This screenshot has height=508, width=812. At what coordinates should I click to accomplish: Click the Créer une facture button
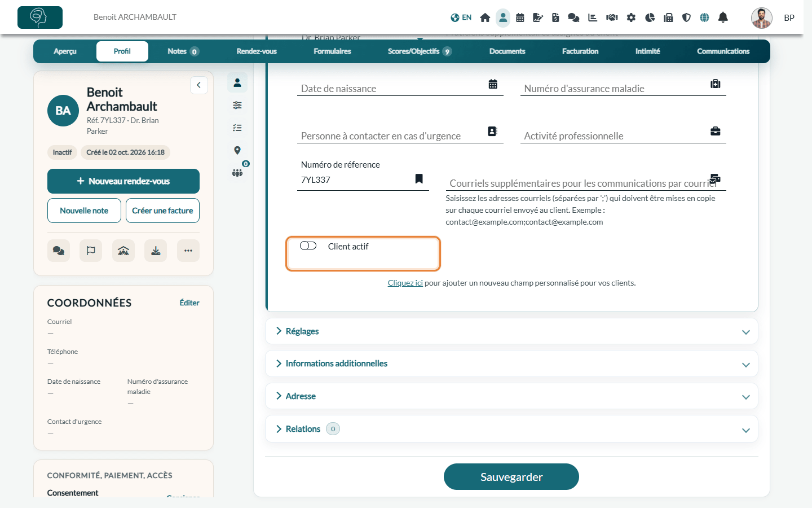[x=162, y=211]
